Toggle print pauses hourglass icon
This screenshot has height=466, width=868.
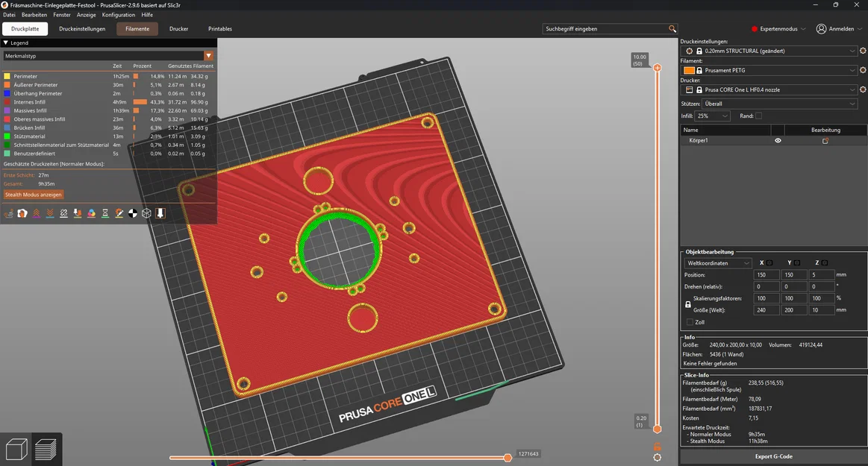(105, 213)
